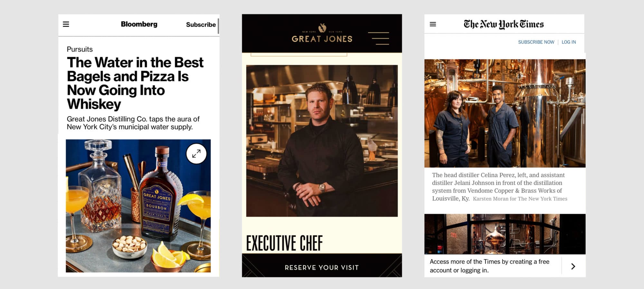
Task: Click the Bloomberg logo
Action: click(139, 24)
